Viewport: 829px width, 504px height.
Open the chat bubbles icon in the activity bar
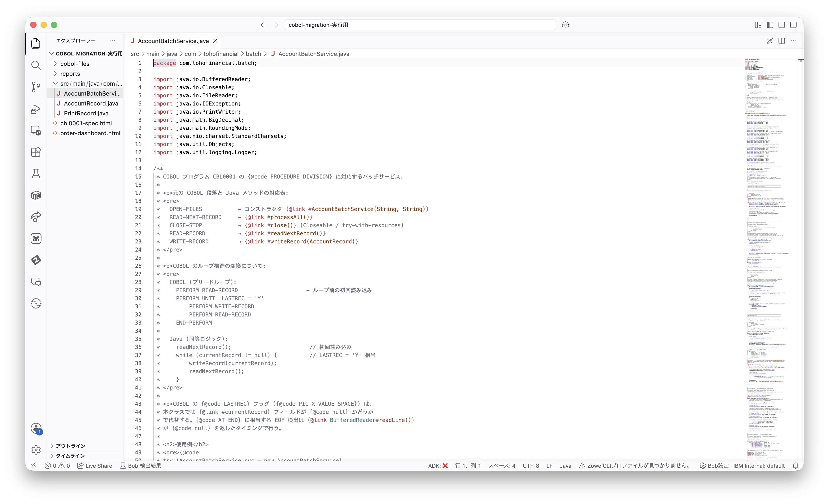[36, 282]
